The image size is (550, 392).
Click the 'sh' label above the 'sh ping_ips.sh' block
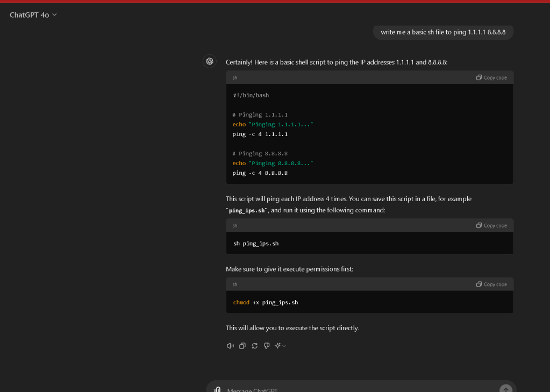(x=235, y=225)
